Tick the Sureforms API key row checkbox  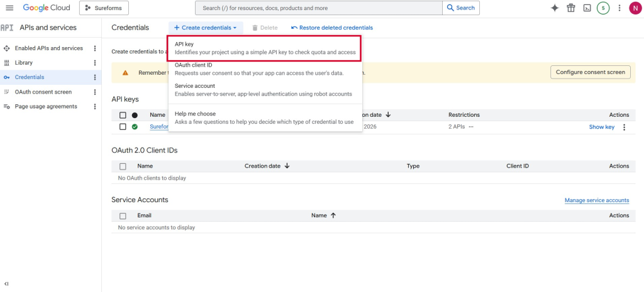pos(123,127)
